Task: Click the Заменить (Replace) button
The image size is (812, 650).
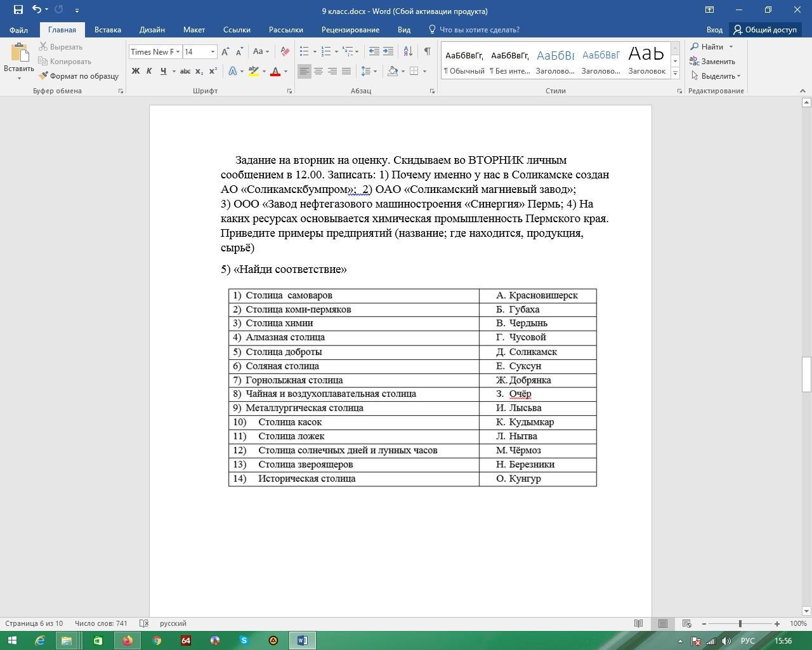Action: pyautogui.click(x=713, y=62)
